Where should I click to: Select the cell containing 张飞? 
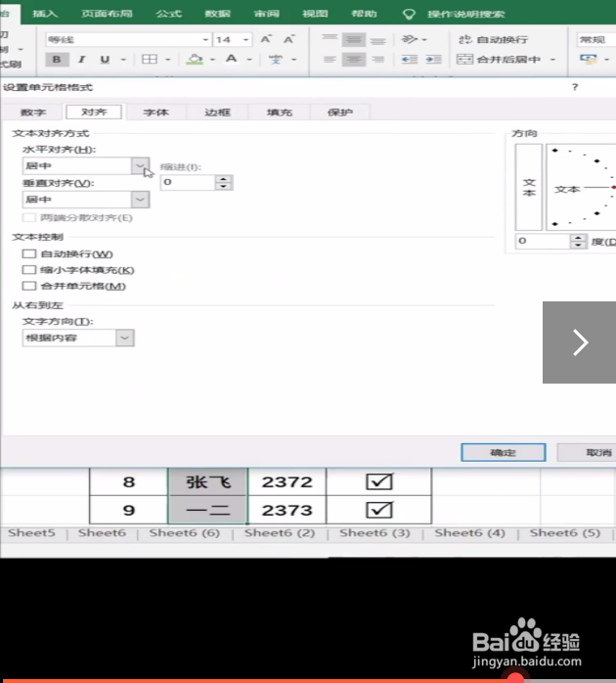click(x=207, y=481)
